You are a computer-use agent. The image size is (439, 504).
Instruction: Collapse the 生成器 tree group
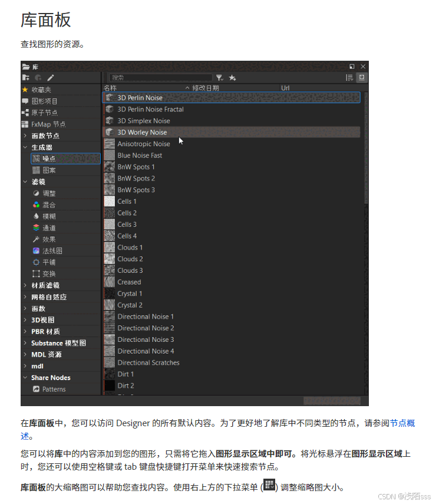pos(25,147)
